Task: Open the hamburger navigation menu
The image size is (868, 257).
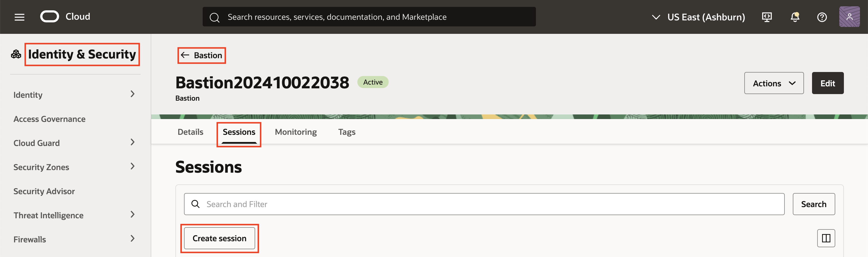Action: tap(20, 17)
